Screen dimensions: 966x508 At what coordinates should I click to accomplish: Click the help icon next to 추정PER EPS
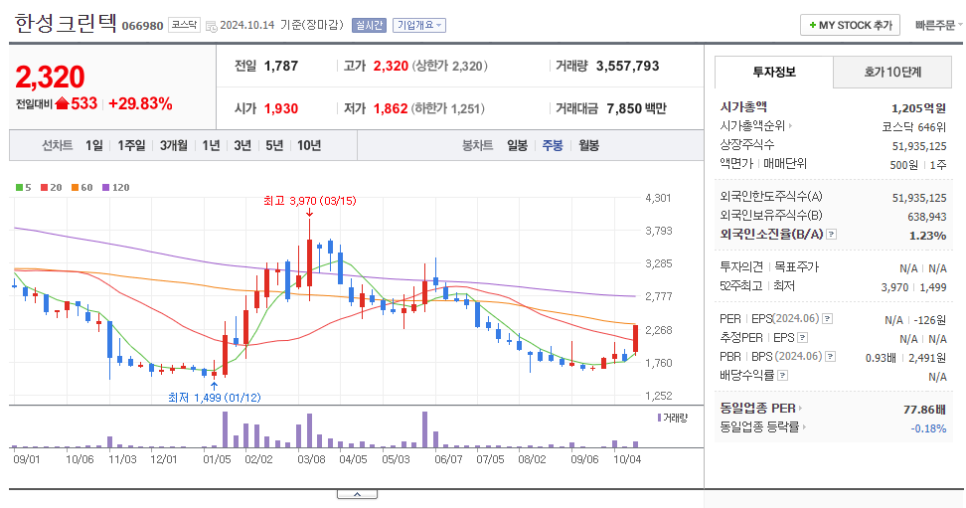803,337
